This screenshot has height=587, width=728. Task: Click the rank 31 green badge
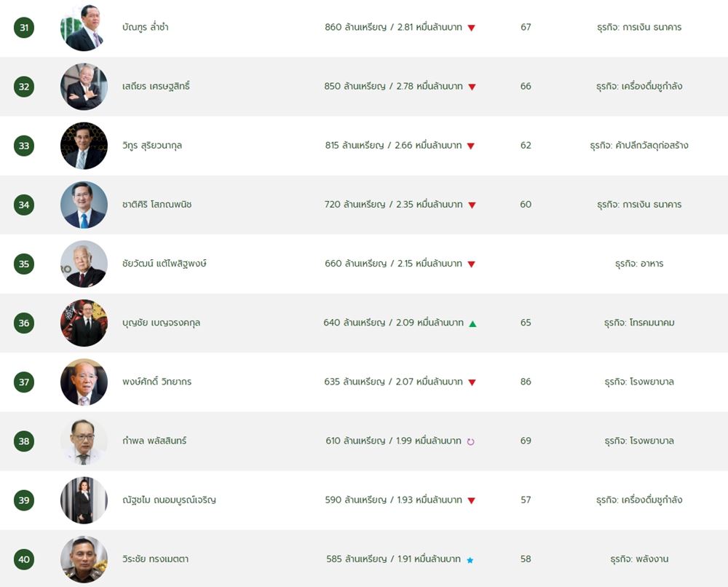click(x=24, y=28)
